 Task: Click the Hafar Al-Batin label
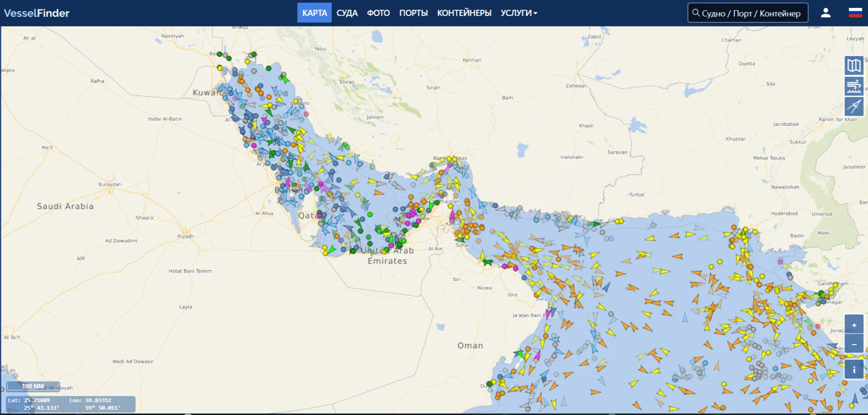pos(165,119)
